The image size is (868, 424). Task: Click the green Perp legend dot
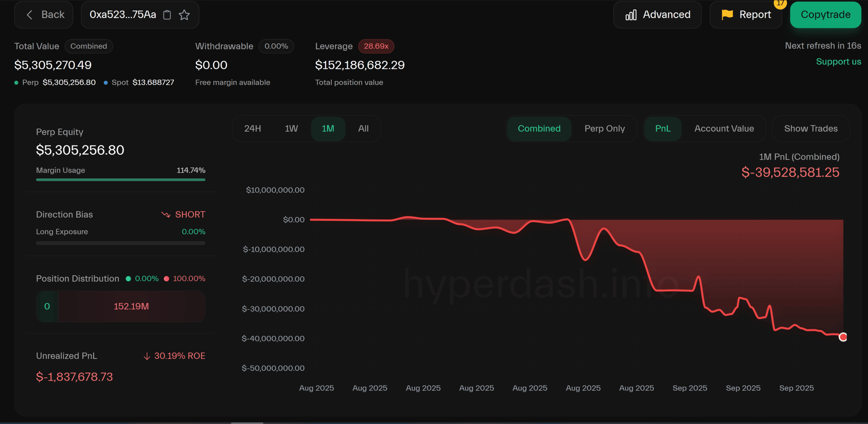tap(16, 83)
